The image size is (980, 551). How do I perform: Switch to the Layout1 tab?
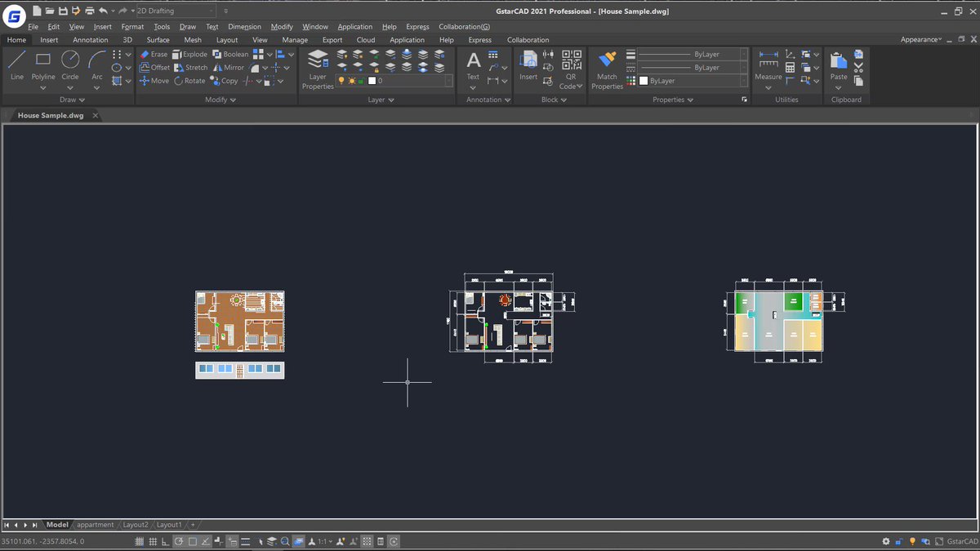(x=169, y=525)
